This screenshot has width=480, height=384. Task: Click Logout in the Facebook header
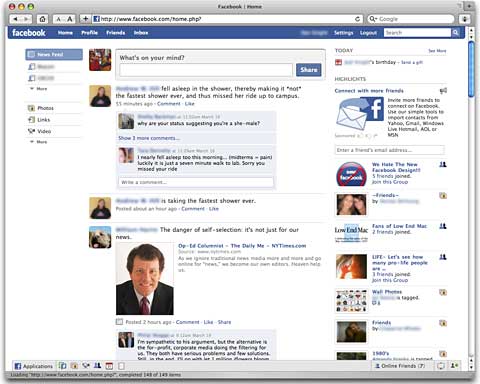click(x=368, y=33)
